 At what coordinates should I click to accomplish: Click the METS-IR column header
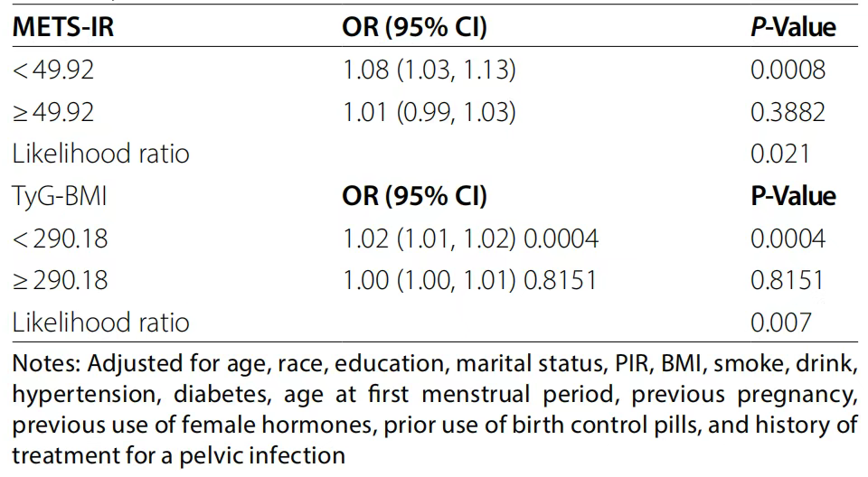pos(63,27)
